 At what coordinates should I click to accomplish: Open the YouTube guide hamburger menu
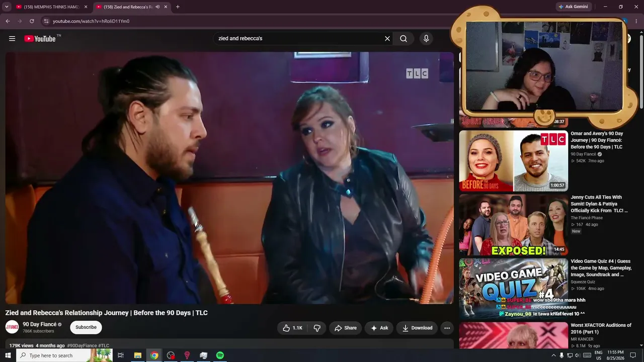[x=12, y=39]
